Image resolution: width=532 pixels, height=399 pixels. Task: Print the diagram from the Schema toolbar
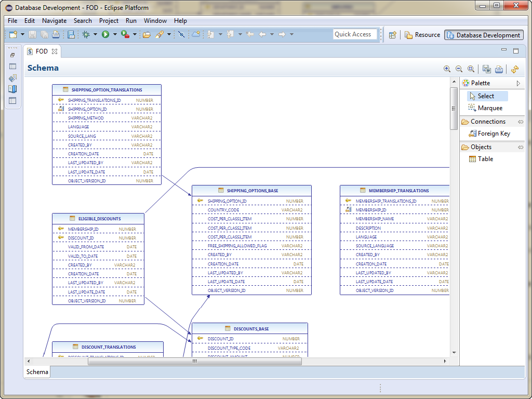click(x=499, y=69)
